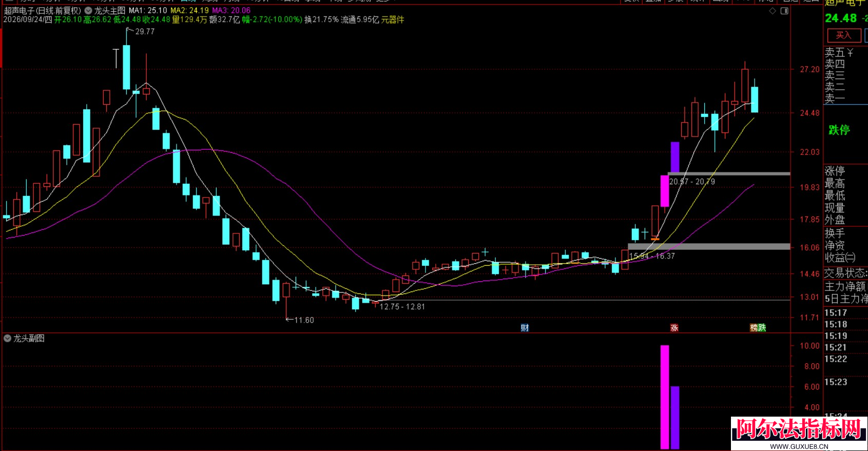Click the green 跌停 limit-down status label
Viewport: 868px width, 451px height.
pos(839,130)
